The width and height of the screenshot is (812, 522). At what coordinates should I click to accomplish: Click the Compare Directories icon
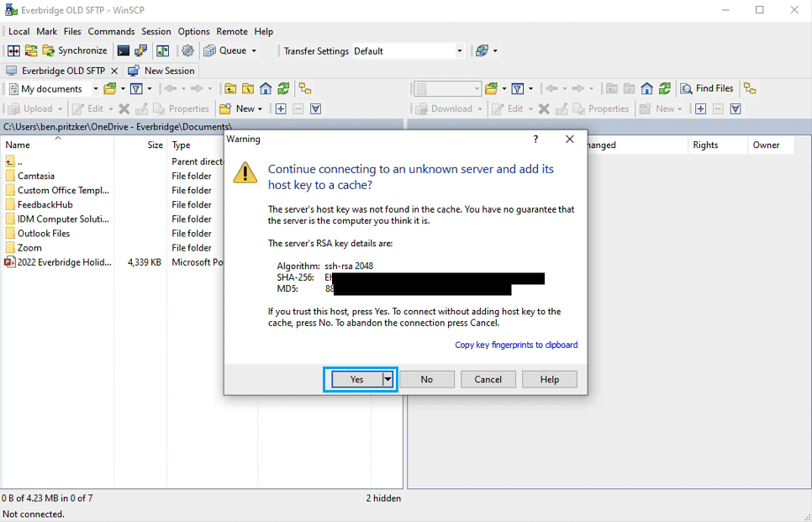point(13,50)
